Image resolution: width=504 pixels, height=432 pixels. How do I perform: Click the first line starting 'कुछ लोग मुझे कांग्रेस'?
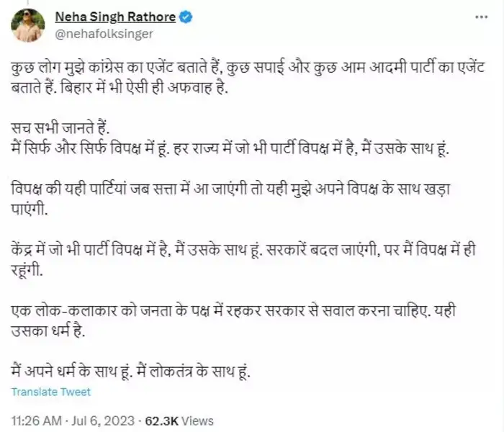point(248,68)
